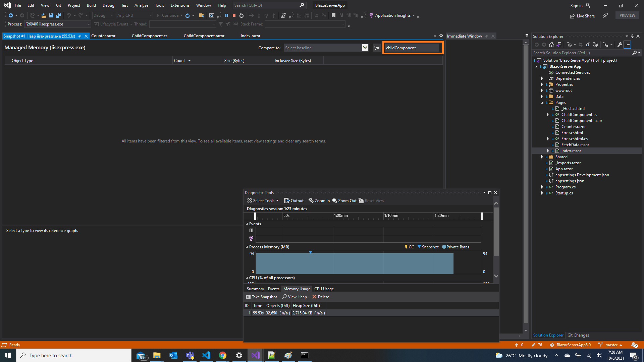
Task: Select the View Heap tool
Action: point(294,297)
